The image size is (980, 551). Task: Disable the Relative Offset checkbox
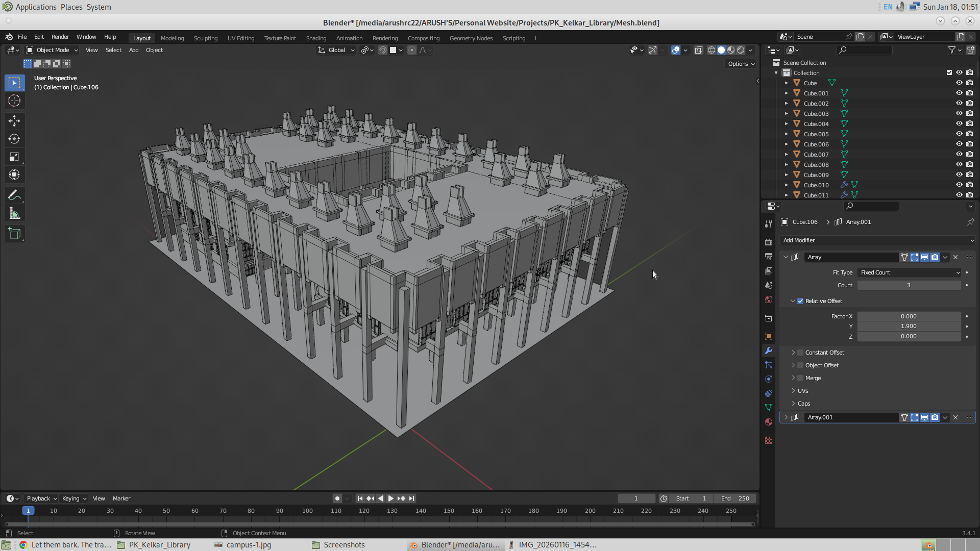tap(800, 301)
